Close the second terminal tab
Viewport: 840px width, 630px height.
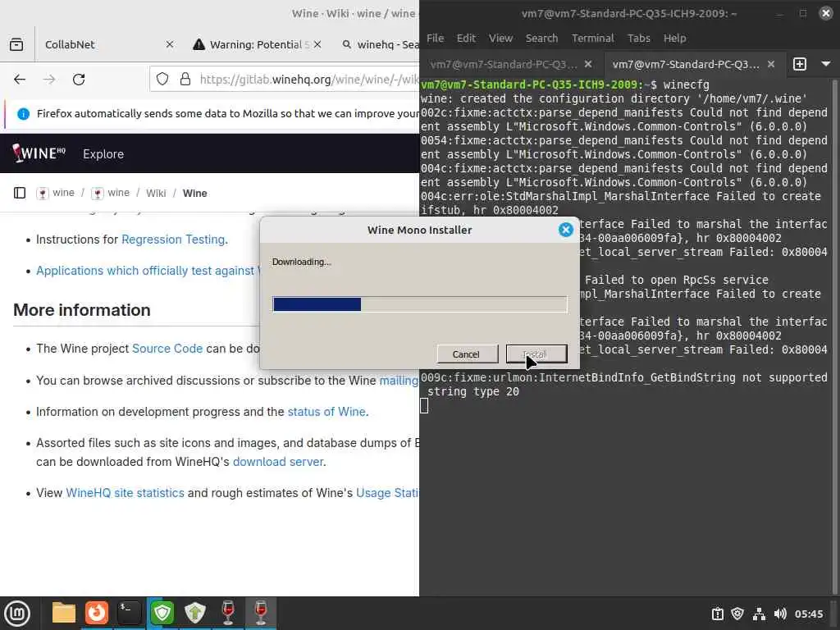pos(771,64)
